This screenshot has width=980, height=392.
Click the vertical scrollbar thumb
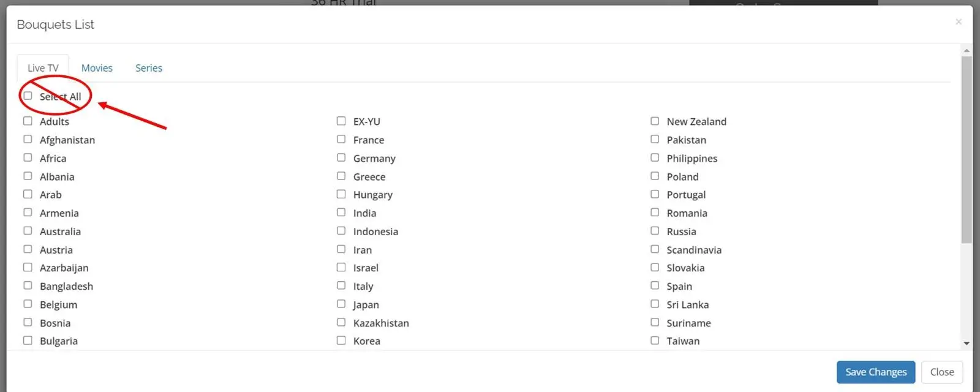[x=967, y=150]
